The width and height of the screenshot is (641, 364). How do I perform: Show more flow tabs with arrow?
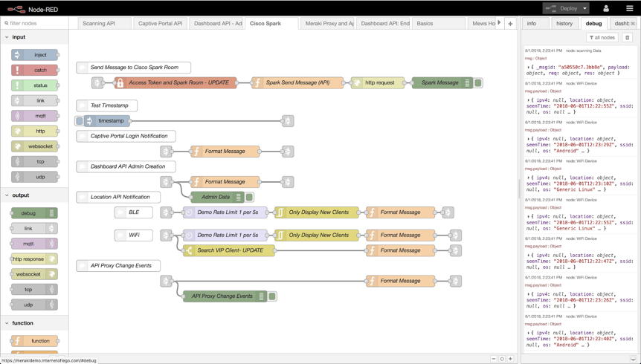(x=499, y=23)
